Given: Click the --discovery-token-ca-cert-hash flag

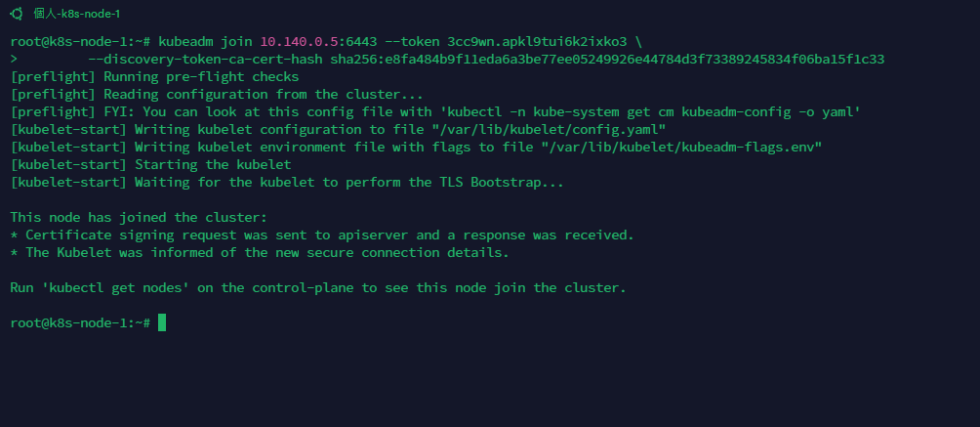Looking at the screenshot, I should [204, 59].
